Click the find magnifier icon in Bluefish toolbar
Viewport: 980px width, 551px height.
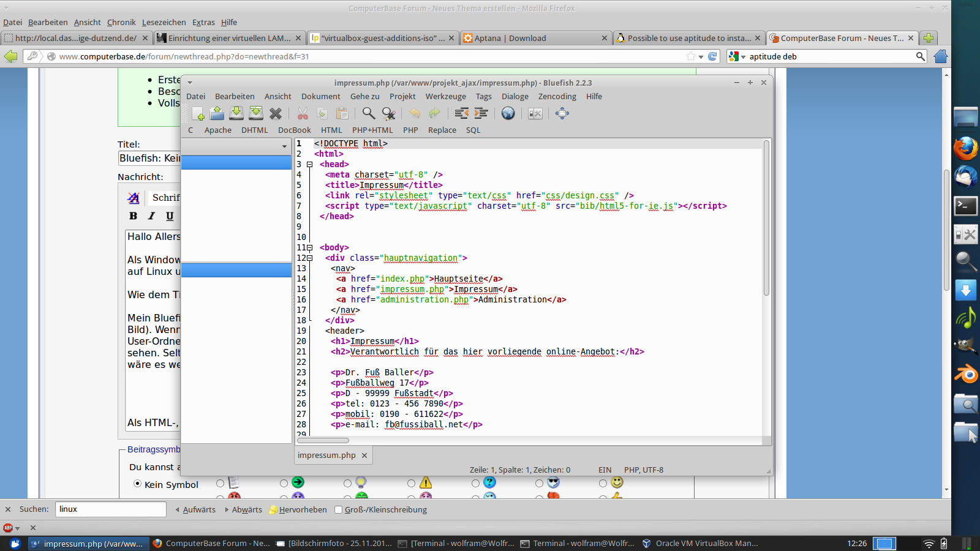point(368,113)
